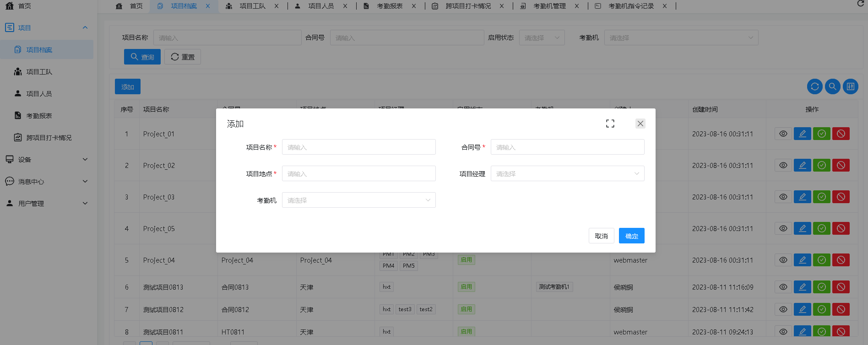The width and height of the screenshot is (868, 345).
Task: Switch to the 项目工队 tab
Action: pos(252,6)
